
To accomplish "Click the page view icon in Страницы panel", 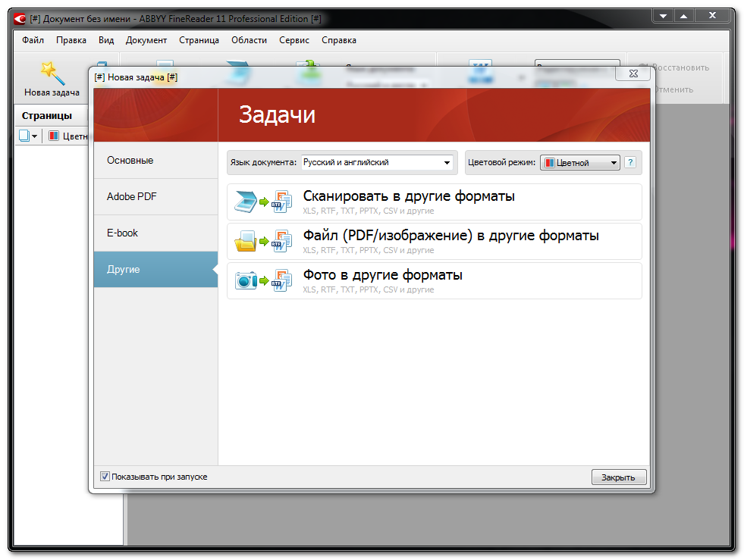I will [x=24, y=136].
